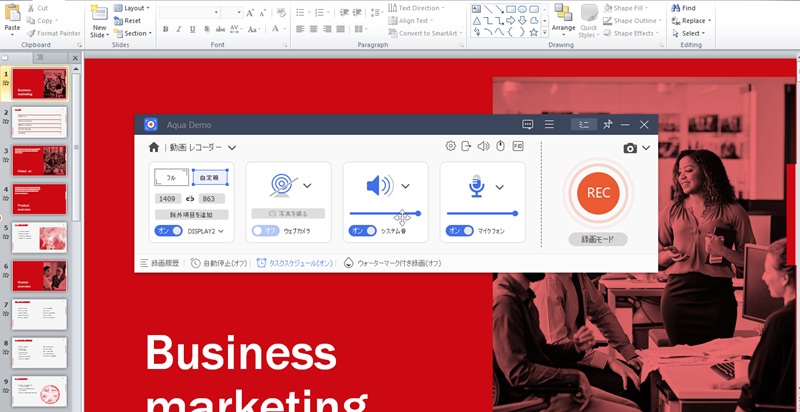Expand the webcam options chevron
800x412 pixels.
(x=307, y=186)
